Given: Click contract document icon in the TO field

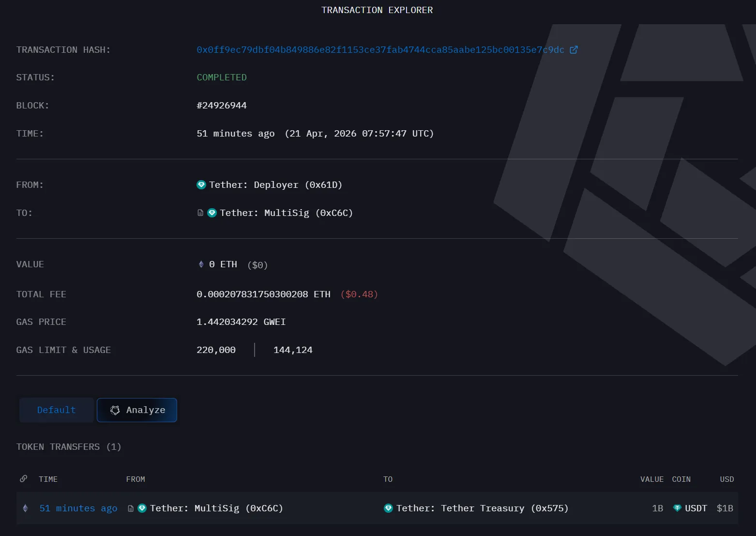Looking at the screenshot, I should 200,213.
